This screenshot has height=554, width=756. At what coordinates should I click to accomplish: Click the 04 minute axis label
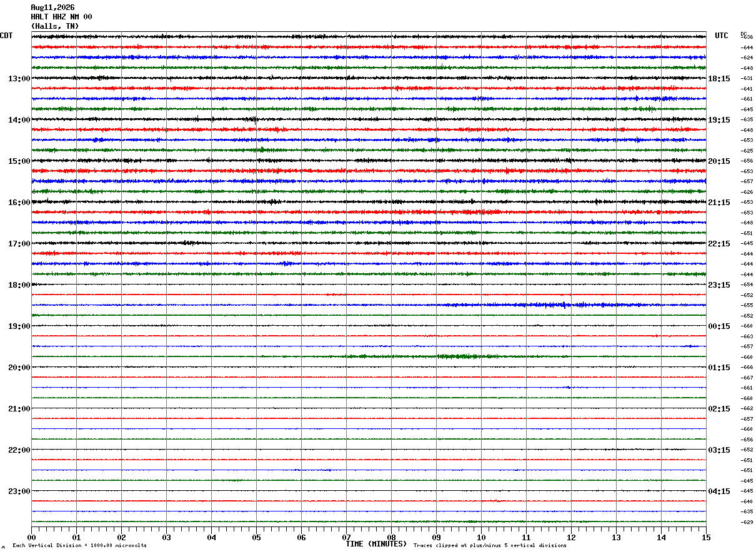[x=211, y=537]
